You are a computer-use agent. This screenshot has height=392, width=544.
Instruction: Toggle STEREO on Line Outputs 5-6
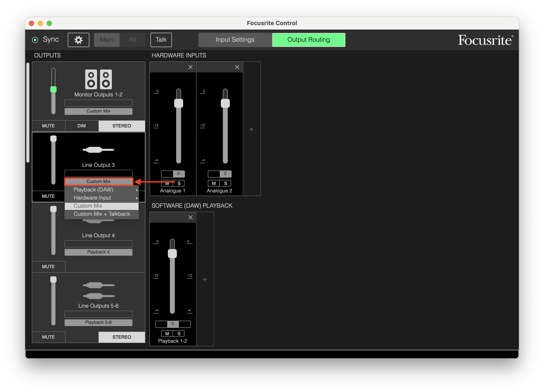tap(122, 337)
